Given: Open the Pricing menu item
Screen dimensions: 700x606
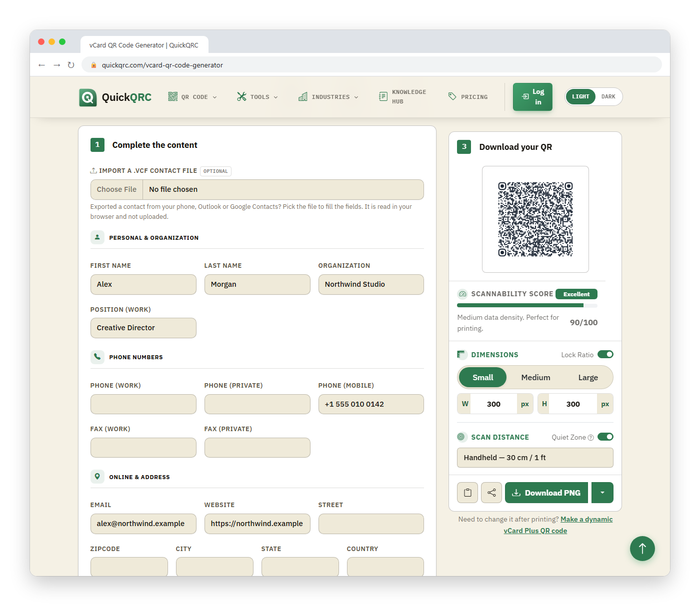Looking at the screenshot, I should (x=468, y=96).
